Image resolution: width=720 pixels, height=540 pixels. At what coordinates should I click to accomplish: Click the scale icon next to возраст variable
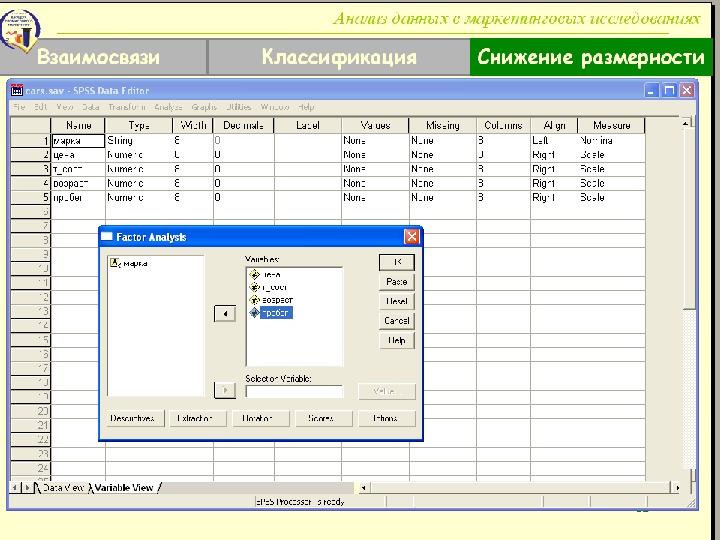tap(254, 300)
